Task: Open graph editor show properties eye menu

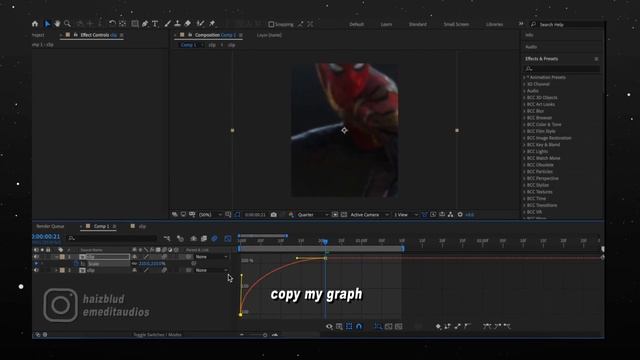Action: [x=329, y=327]
